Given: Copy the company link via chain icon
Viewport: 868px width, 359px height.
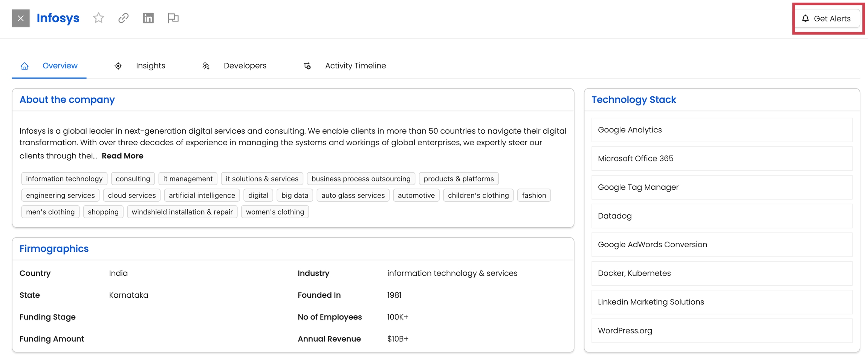Looking at the screenshot, I should coord(123,18).
